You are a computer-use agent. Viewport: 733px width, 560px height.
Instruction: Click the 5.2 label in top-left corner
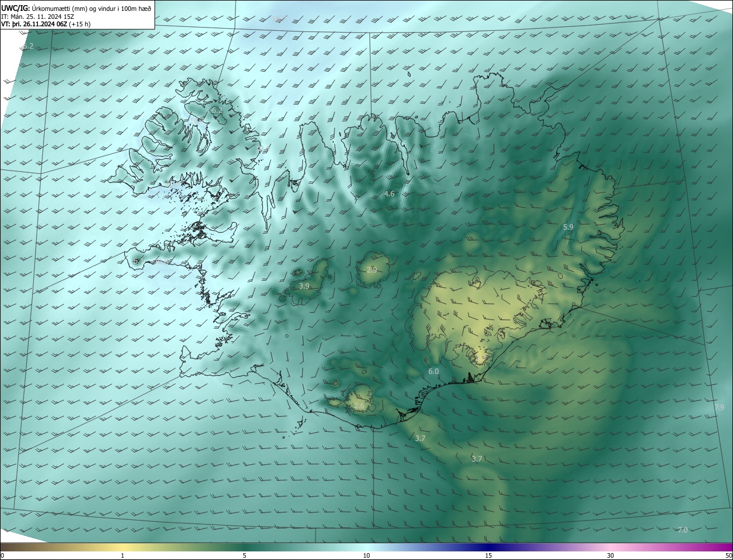click(x=28, y=46)
